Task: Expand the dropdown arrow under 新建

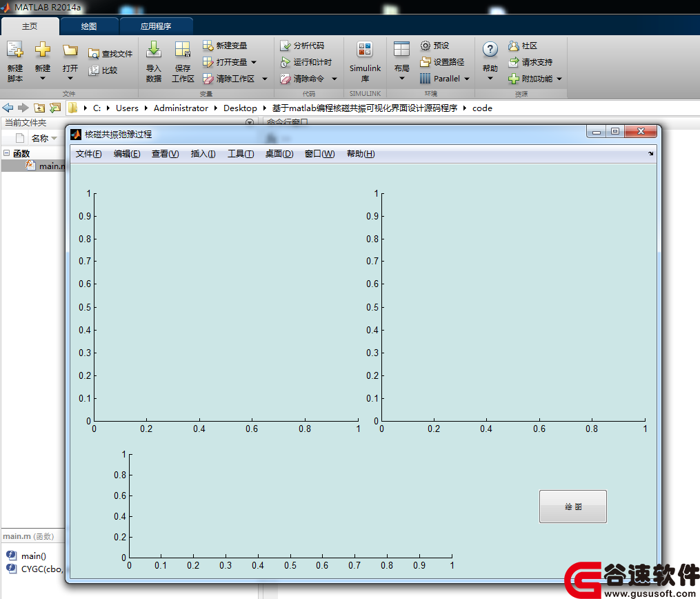Action: pyautogui.click(x=43, y=79)
